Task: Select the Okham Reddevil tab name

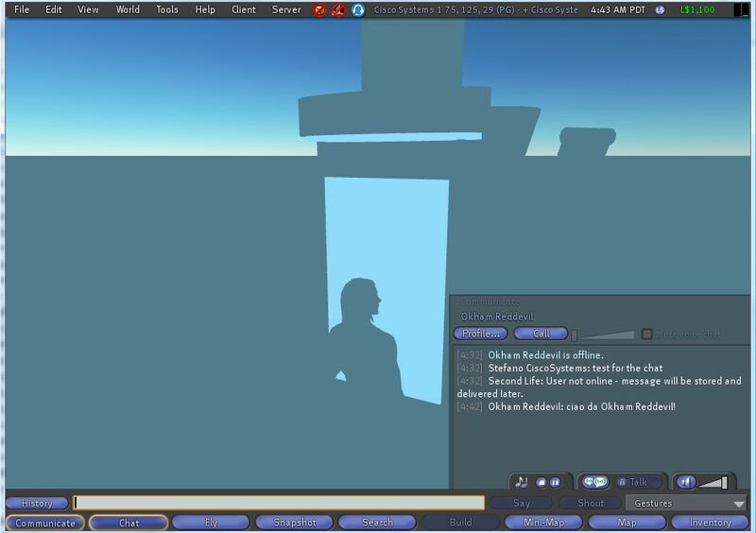Action: 497,317
